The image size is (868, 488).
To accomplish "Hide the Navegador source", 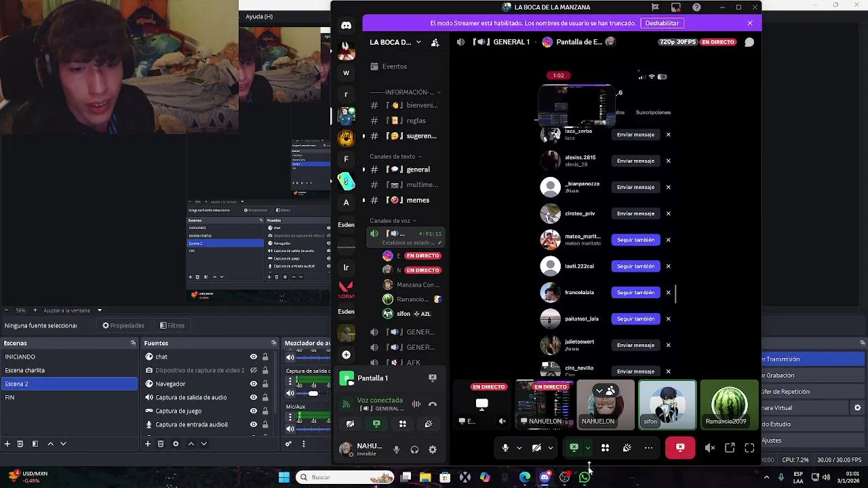I will coord(254,384).
